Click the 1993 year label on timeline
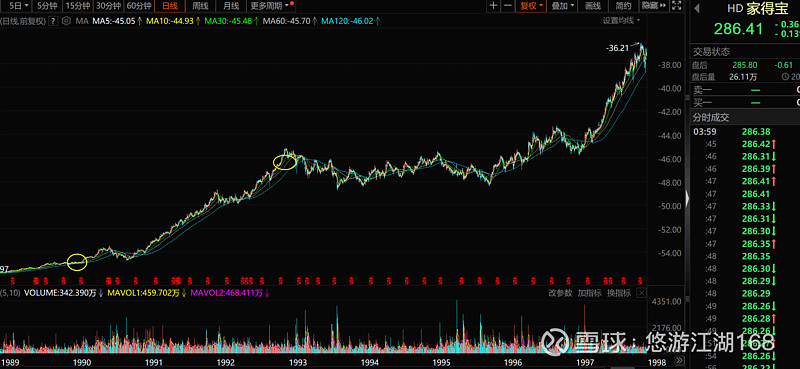Image resolution: width=800 pixels, height=369 pixels. [298, 362]
